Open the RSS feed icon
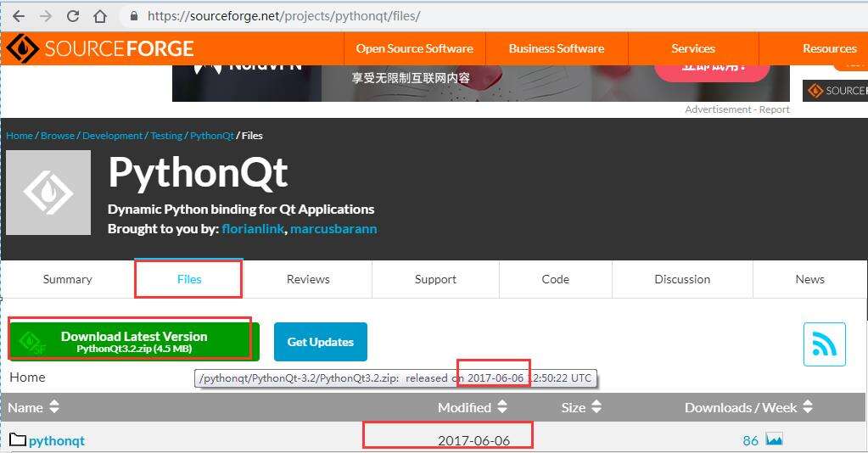This screenshot has width=868, height=453. pyautogui.click(x=824, y=344)
